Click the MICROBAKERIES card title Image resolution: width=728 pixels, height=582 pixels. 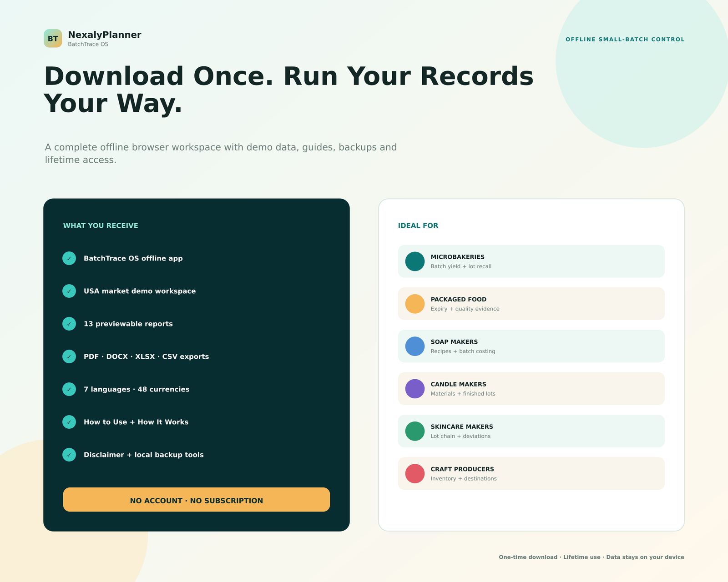[x=458, y=257]
